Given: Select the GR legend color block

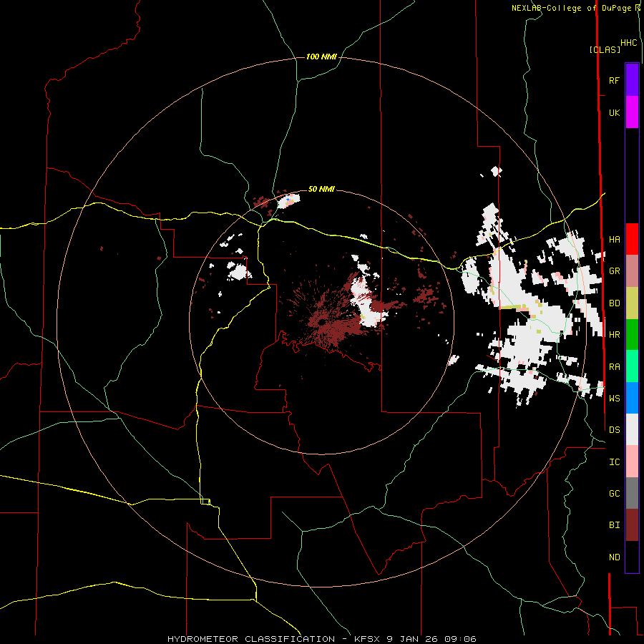Looking at the screenshot, I should click(x=632, y=271).
